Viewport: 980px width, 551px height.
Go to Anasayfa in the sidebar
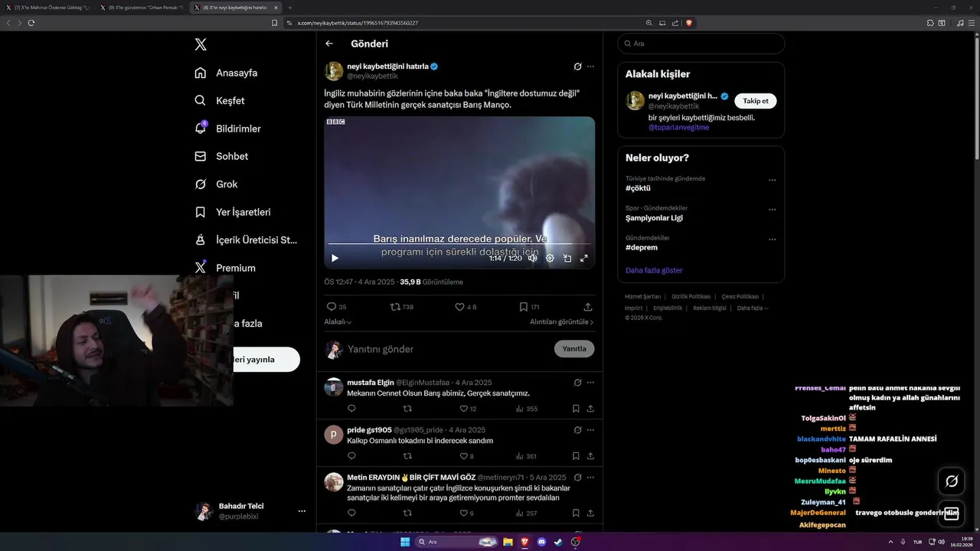click(226, 73)
